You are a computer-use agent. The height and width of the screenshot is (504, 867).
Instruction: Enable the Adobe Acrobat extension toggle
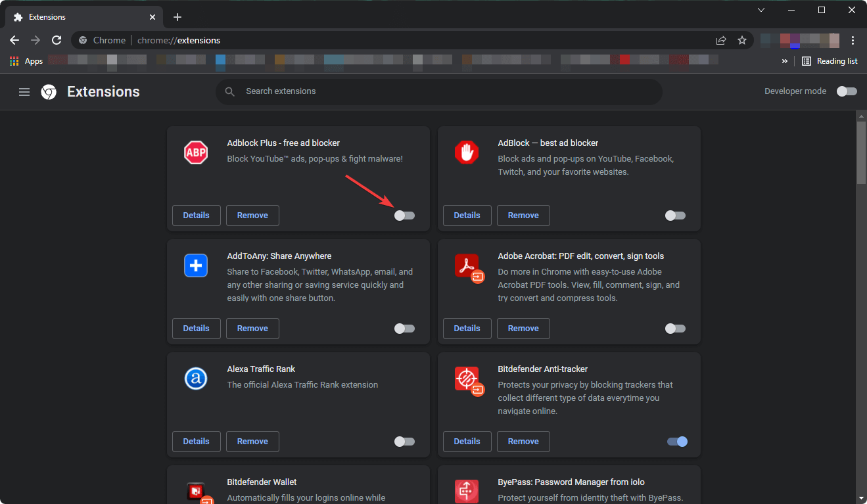[675, 329]
